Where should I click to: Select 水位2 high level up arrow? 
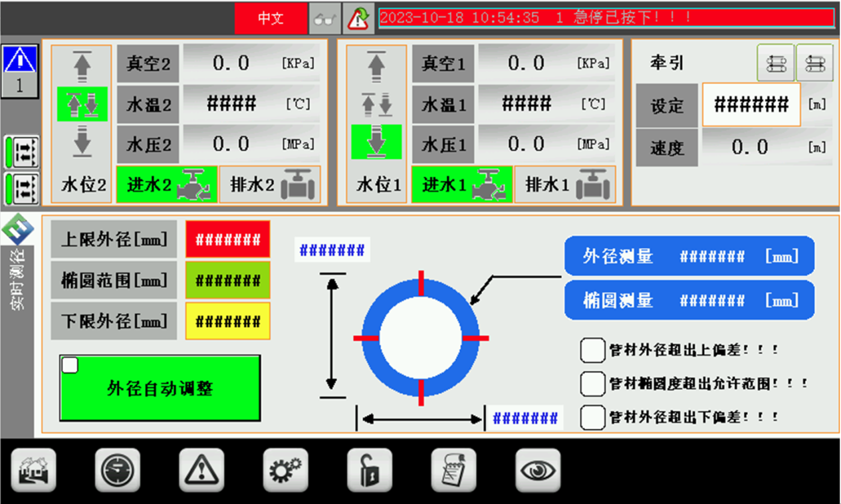click(x=82, y=66)
